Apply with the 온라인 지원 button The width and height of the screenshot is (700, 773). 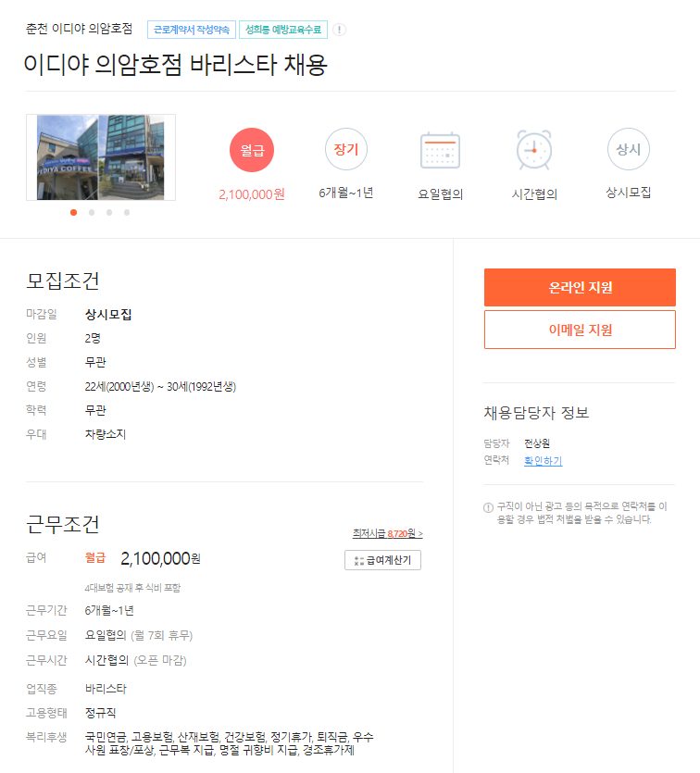(x=580, y=287)
